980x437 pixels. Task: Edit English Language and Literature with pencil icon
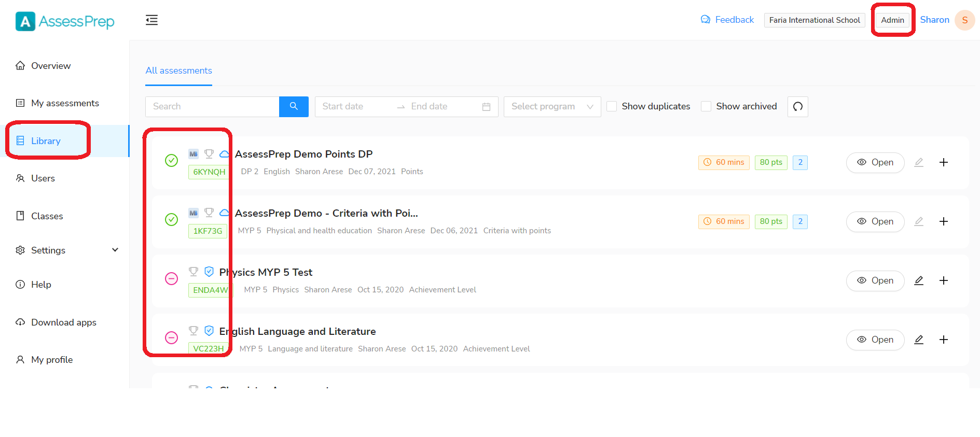click(919, 340)
